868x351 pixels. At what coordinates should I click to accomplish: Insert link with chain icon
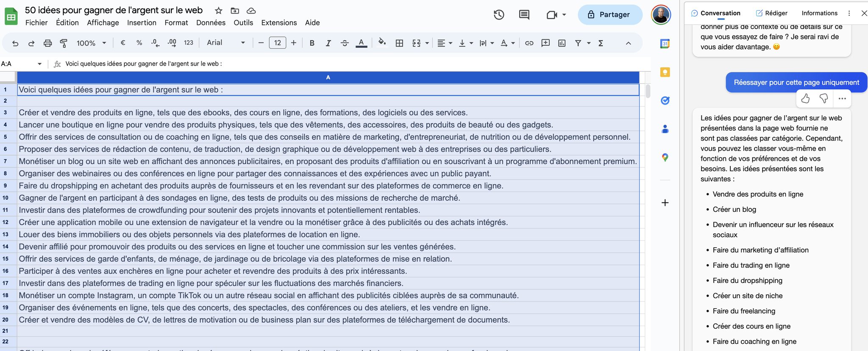point(529,43)
